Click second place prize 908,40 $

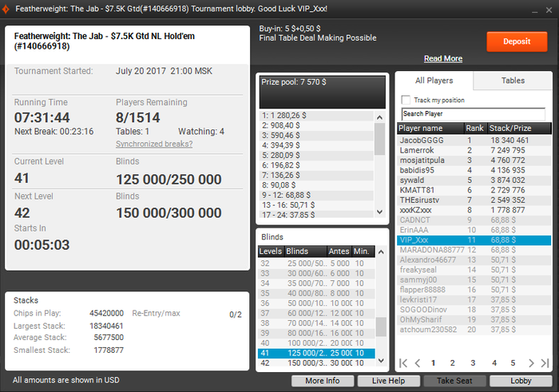tap(316, 125)
